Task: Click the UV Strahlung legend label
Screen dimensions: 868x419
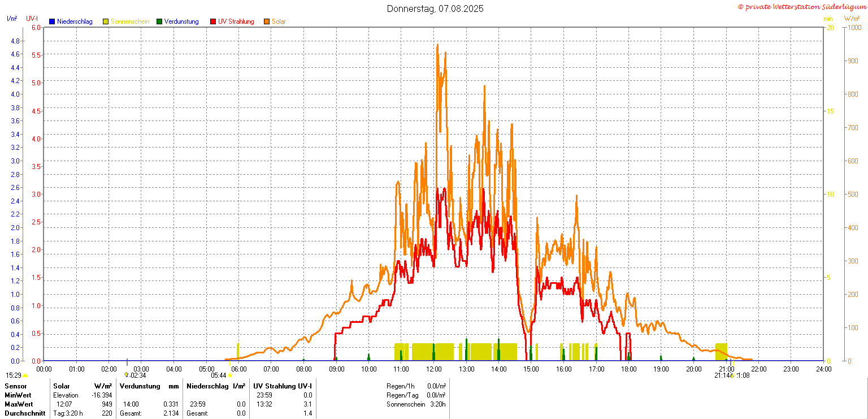Action: pos(236,21)
